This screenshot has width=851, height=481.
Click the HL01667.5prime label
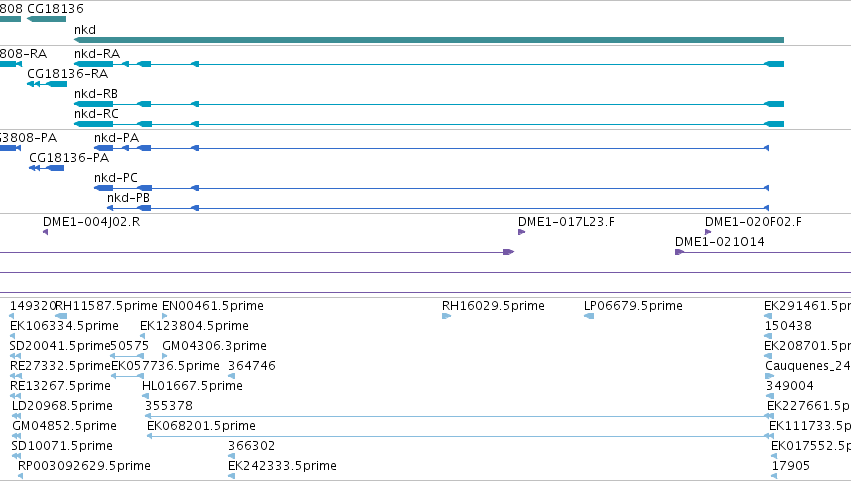click(192, 387)
